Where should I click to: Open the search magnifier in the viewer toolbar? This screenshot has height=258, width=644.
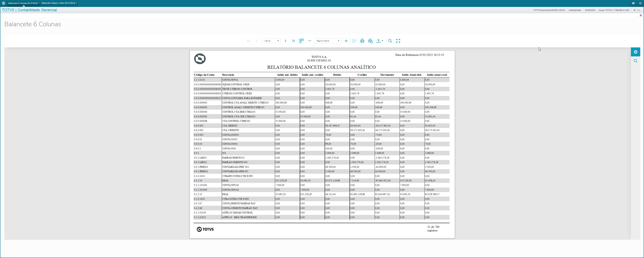point(390,41)
